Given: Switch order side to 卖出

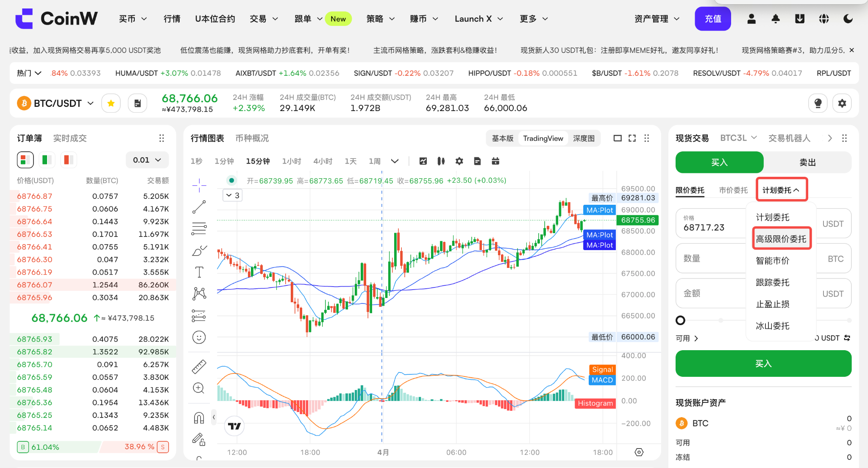Looking at the screenshot, I should pyautogui.click(x=807, y=162).
